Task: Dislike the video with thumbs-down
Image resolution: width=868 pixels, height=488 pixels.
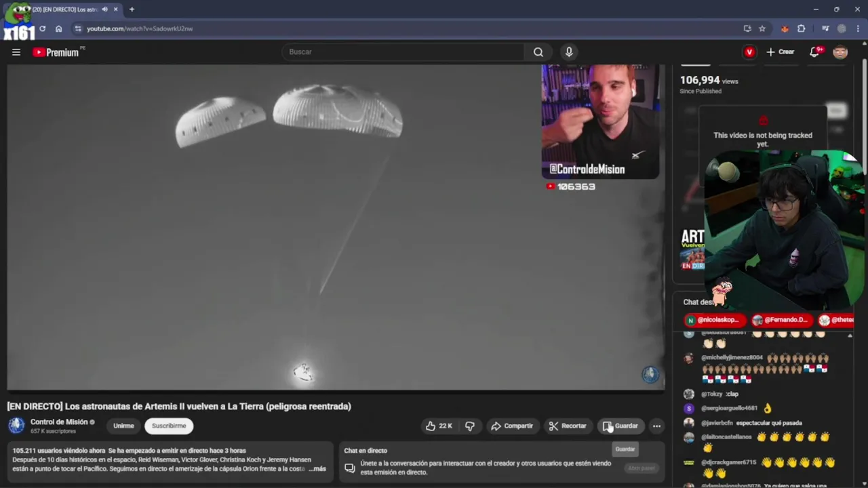Action: coord(470,426)
